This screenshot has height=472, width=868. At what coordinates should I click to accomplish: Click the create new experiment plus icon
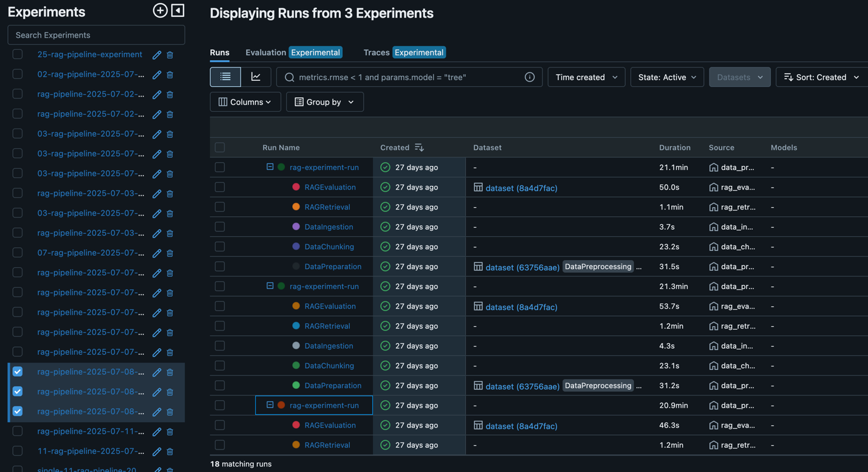pos(160,10)
